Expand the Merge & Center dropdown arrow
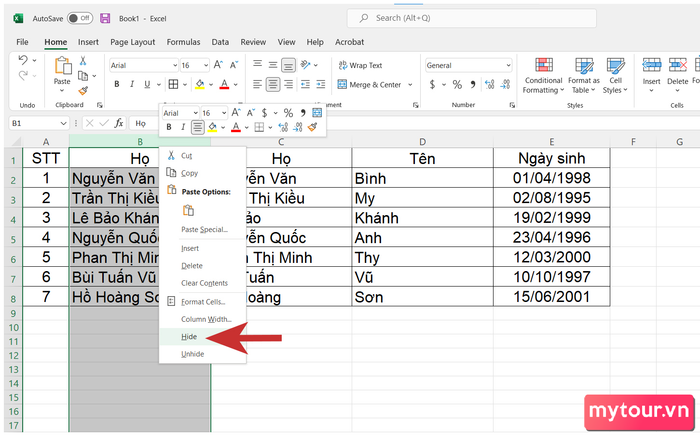Viewport: 700px width, 438px height. tap(410, 84)
